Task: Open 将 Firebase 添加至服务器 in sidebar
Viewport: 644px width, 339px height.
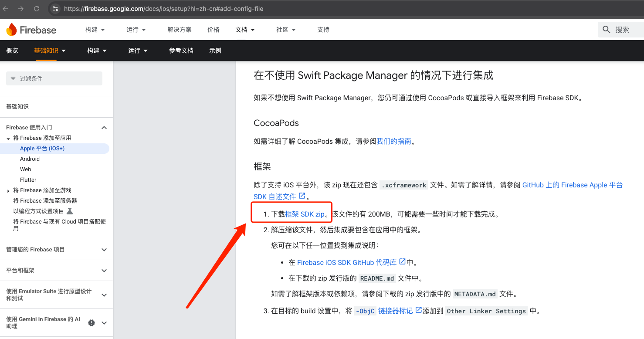Action: point(45,201)
